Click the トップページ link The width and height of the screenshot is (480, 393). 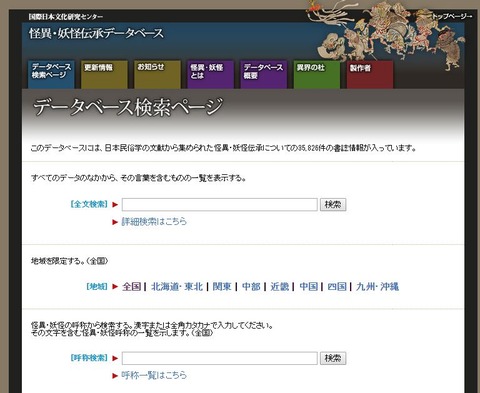(452, 16)
